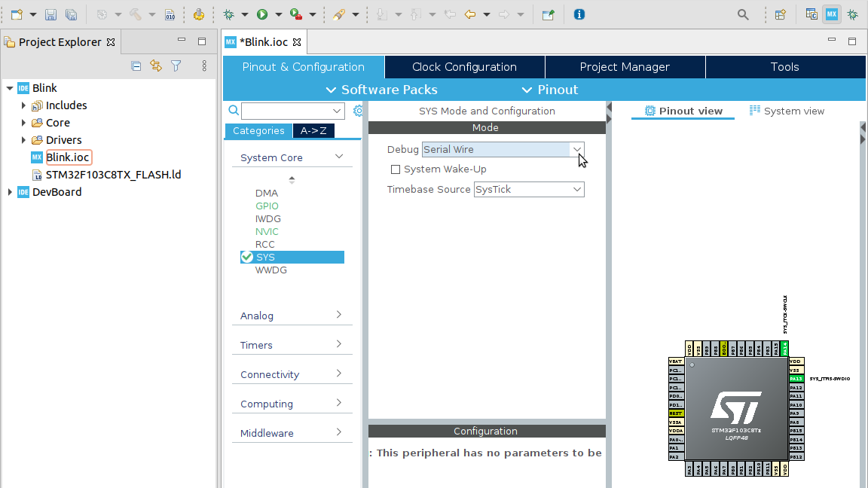Screen dimensions: 868x488
Task: Open the Run launch dropdown arrow
Action: [278, 14]
